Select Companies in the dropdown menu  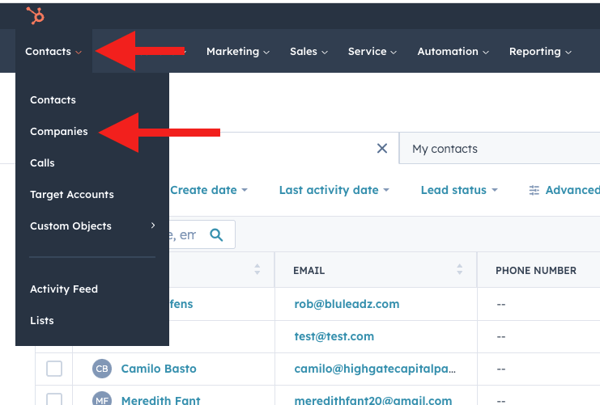click(59, 131)
